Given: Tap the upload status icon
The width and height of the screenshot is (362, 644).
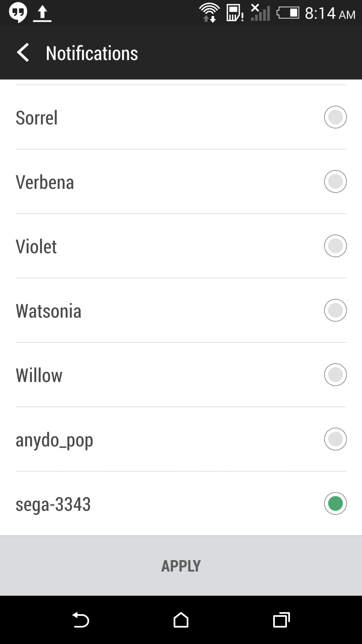Looking at the screenshot, I should pyautogui.click(x=42, y=14).
